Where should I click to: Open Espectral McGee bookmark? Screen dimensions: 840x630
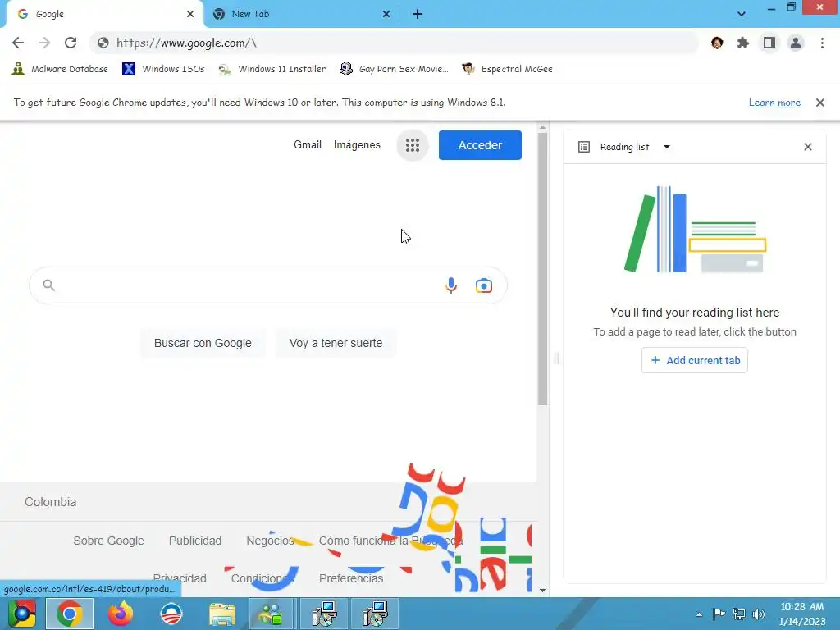click(x=507, y=69)
